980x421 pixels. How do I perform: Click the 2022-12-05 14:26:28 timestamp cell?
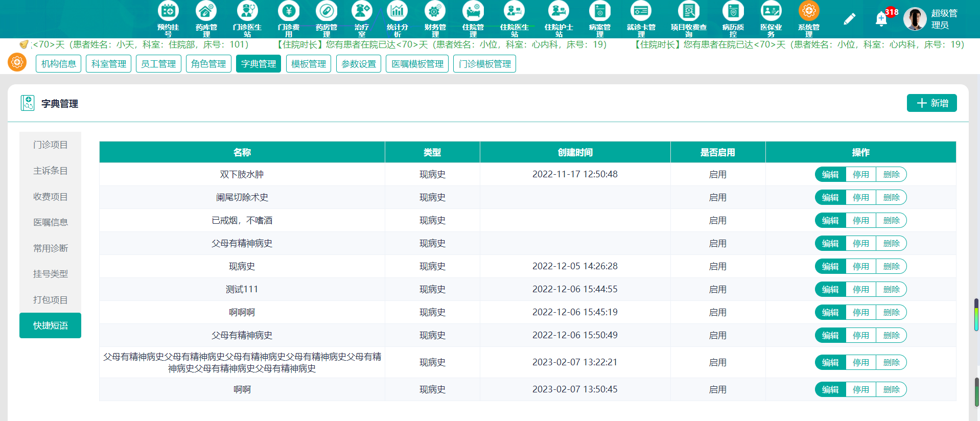coord(575,266)
